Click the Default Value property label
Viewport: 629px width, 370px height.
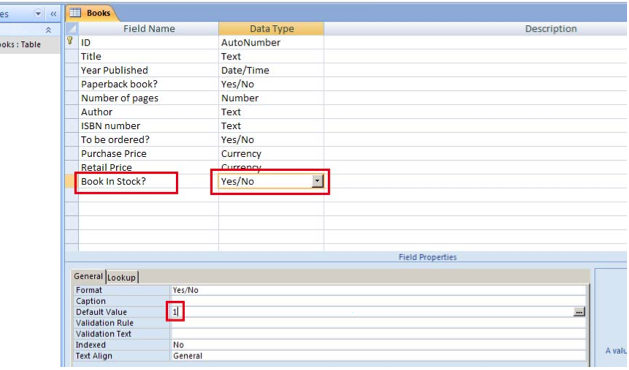(101, 312)
